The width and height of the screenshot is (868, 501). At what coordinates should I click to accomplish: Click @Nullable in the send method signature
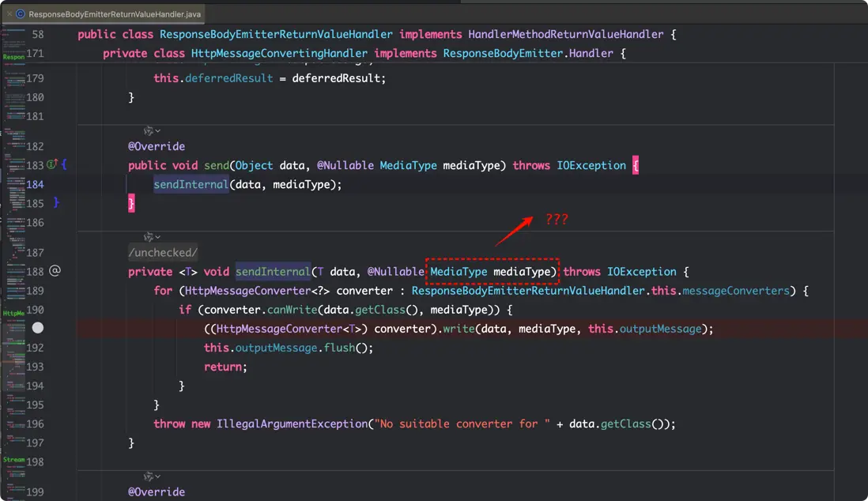pyautogui.click(x=345, y=165)
